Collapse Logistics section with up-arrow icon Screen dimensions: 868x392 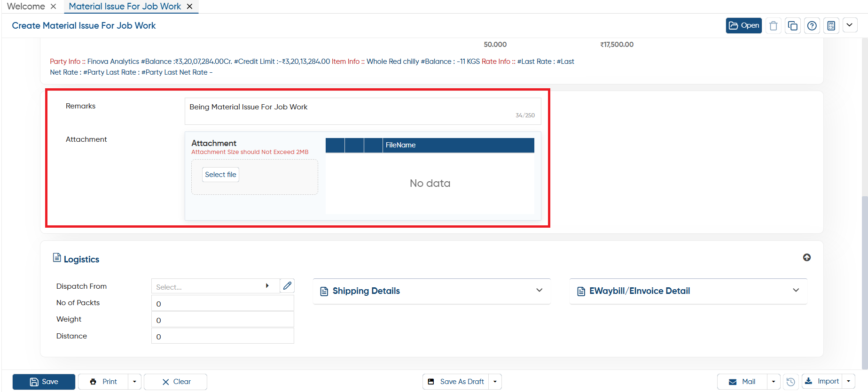(806, 257)
